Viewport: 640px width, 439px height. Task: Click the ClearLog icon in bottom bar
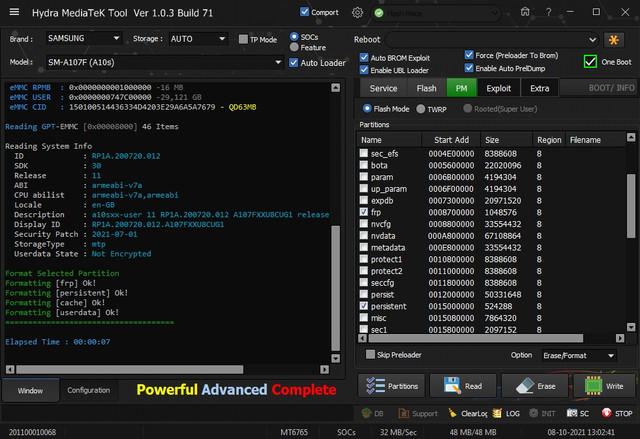pyautogui.click(x=451, y=412)
